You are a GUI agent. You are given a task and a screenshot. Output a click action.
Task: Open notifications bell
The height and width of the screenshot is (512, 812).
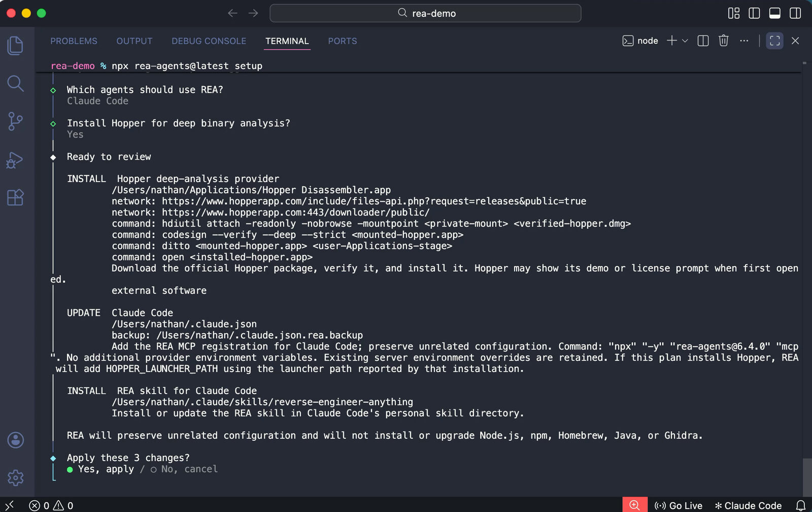coord(800,505)
